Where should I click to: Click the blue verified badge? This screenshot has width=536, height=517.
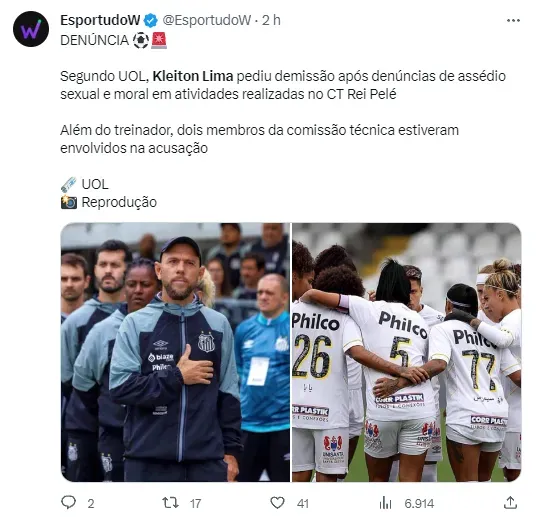pyautogui.click(x=150, y=21)
